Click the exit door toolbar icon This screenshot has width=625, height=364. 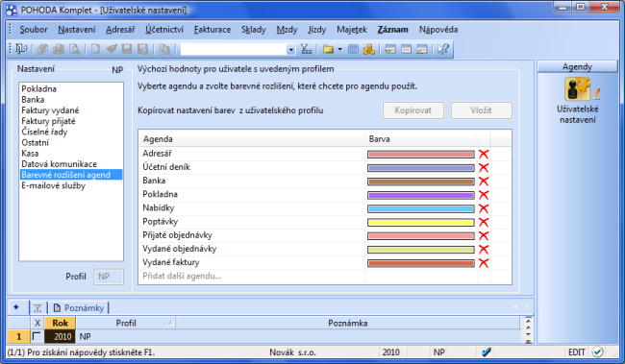click(21, 49)
